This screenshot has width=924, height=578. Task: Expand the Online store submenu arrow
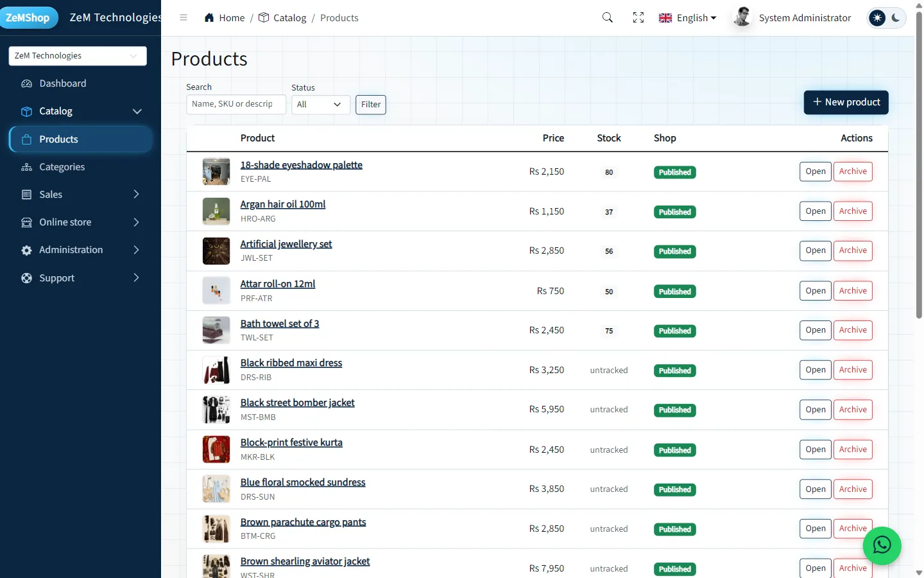coord(136,222)
